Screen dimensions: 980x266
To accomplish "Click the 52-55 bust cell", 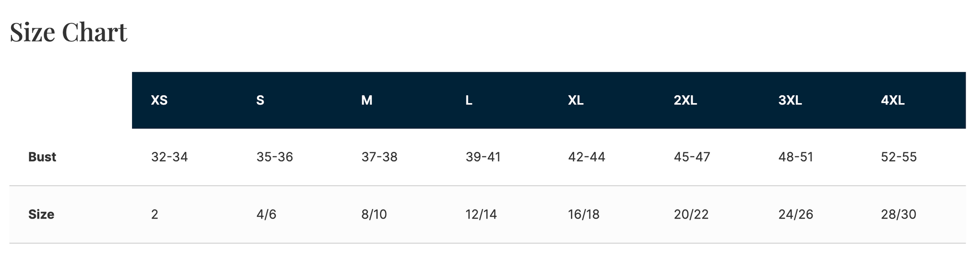I will (899, 157).
